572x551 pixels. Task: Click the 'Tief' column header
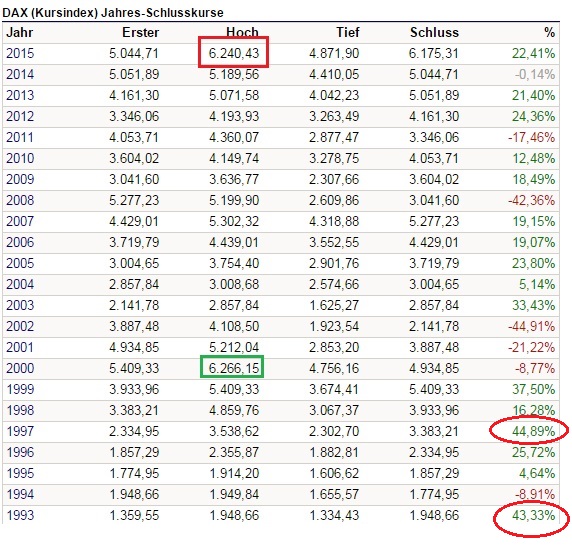click(x=348, y=32)
